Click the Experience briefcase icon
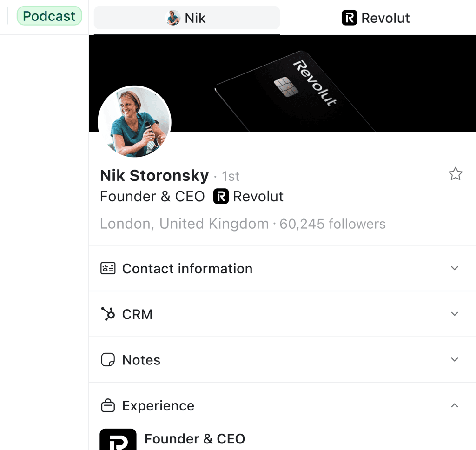476x450 pixels. [107, 405]
